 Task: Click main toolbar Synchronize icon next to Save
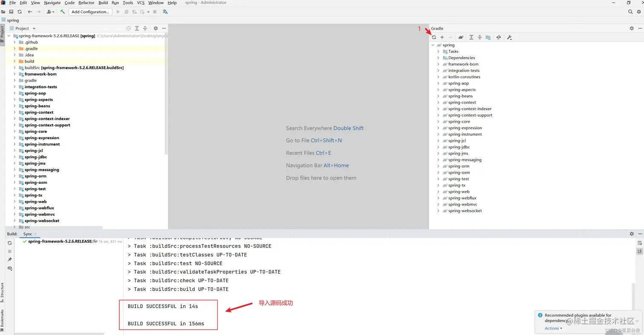19,12
